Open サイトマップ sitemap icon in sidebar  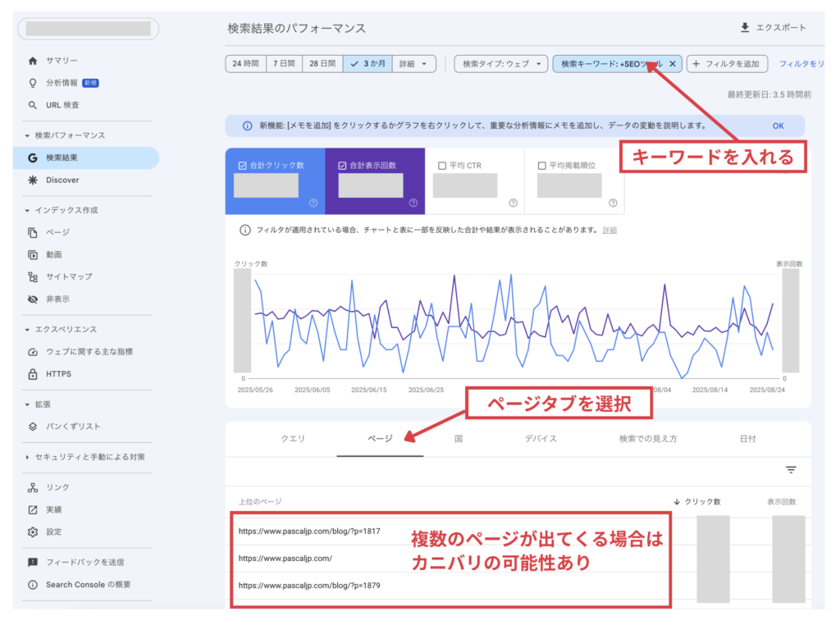33,276
